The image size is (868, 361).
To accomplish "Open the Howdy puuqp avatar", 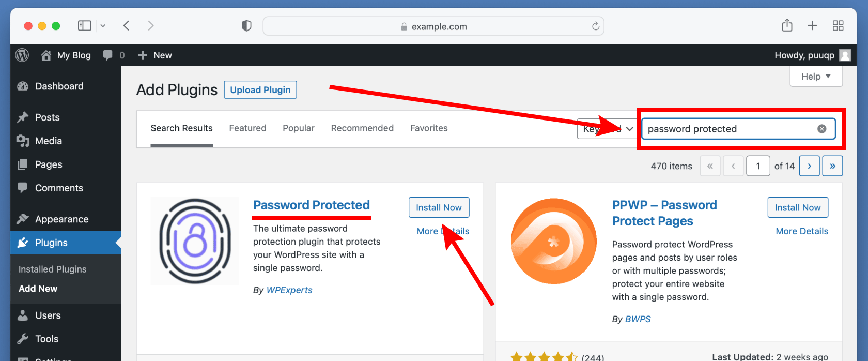I will pyautogui.click(x=845, y=55).
